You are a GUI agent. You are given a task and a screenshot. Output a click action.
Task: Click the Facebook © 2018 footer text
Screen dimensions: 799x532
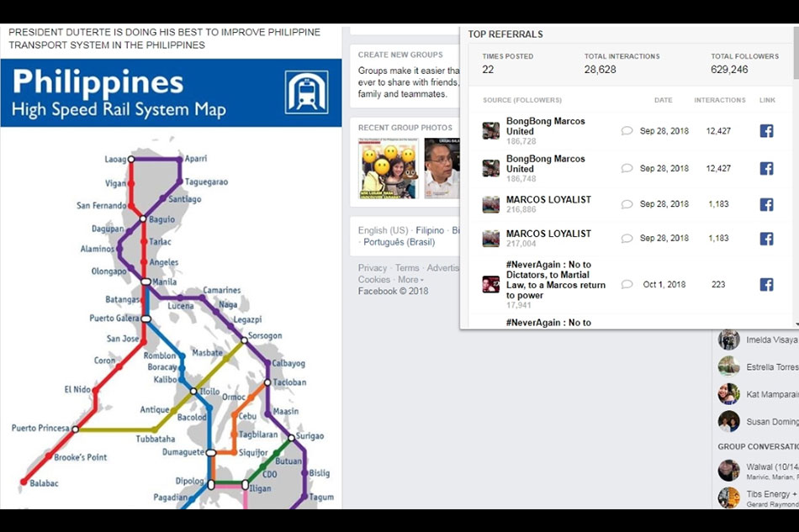coord(393,291)
